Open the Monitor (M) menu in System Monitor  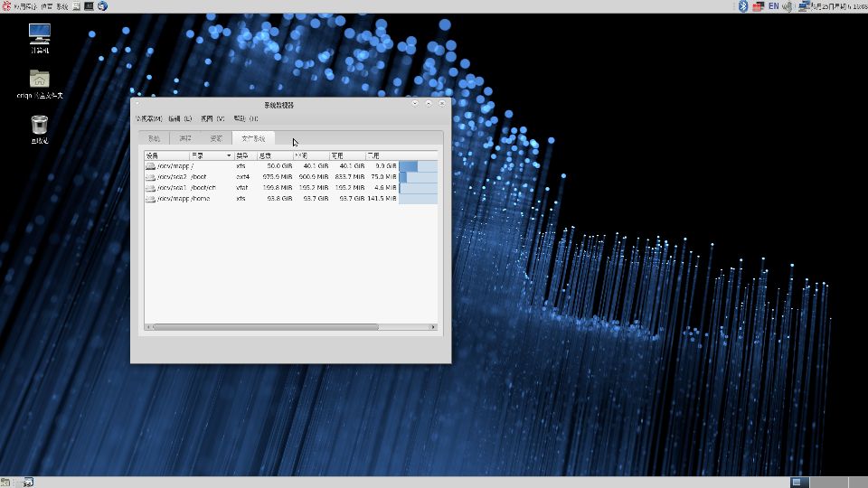149,118
